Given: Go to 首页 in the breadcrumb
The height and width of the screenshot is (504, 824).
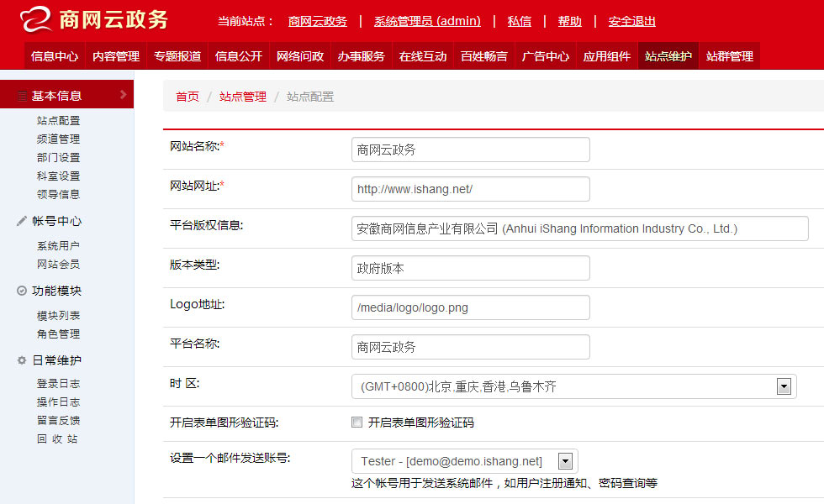Looking at the screenshot, I should (x=188, y=97).
